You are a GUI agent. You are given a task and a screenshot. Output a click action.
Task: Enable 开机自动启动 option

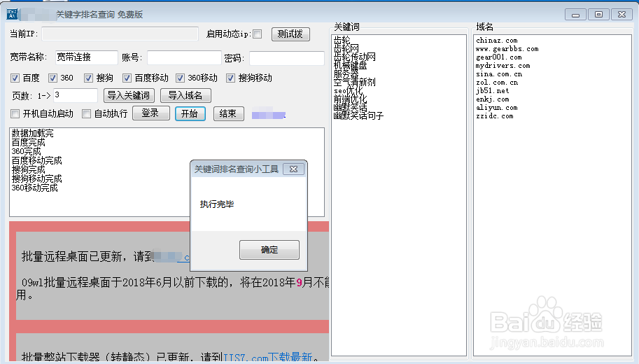(x=15, y=113)
